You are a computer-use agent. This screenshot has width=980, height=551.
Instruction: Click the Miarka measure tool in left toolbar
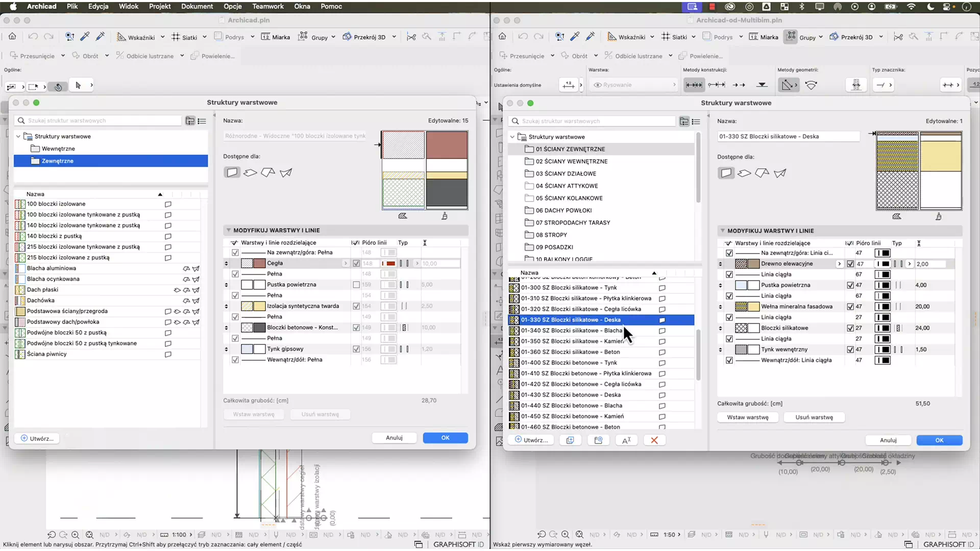pyautogui.click(x=276, y=37)
